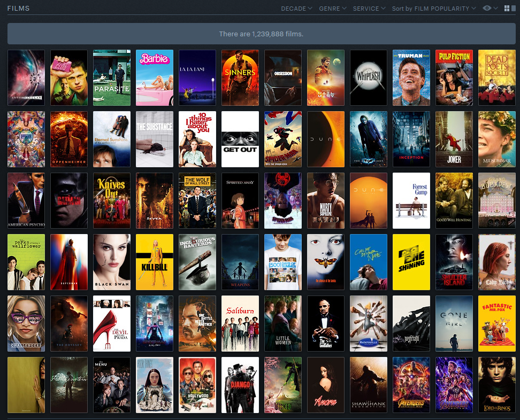
Task: Open the Inglourious Basterds poster
Action: (x=197, y=262)
